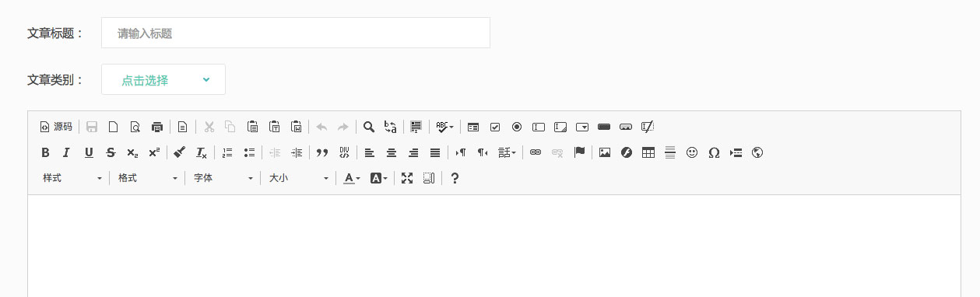Click the Remove Format icon
Screen dimensions: 980x297
coord(202,152)
